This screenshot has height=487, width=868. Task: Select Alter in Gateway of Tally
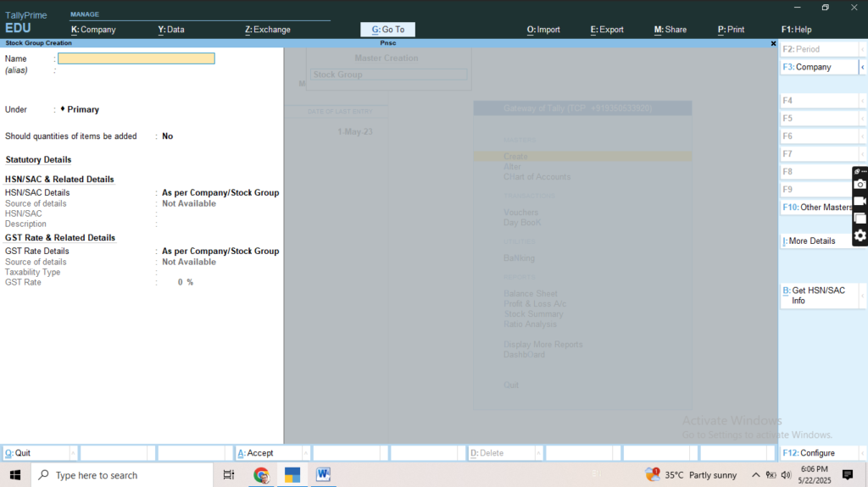tap(512, 167)
